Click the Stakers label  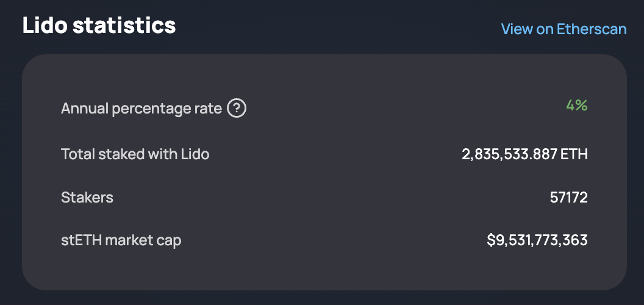click(x=87, y=198)
